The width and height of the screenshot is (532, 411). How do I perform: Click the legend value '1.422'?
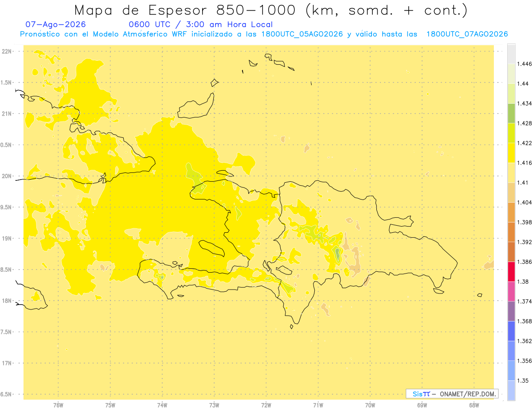coord(524,143)
